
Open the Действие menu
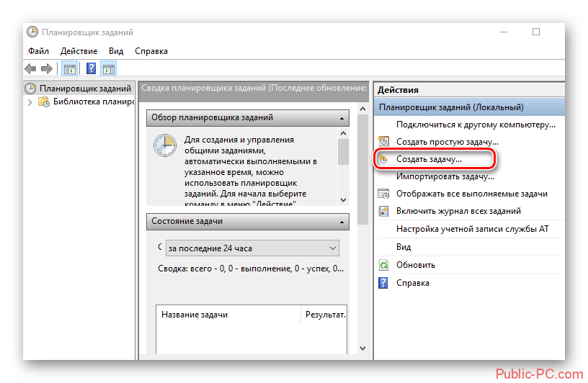79,51
